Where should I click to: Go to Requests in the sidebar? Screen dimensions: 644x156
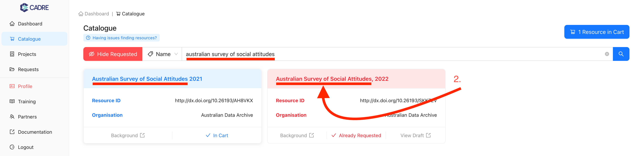(28, 69)
